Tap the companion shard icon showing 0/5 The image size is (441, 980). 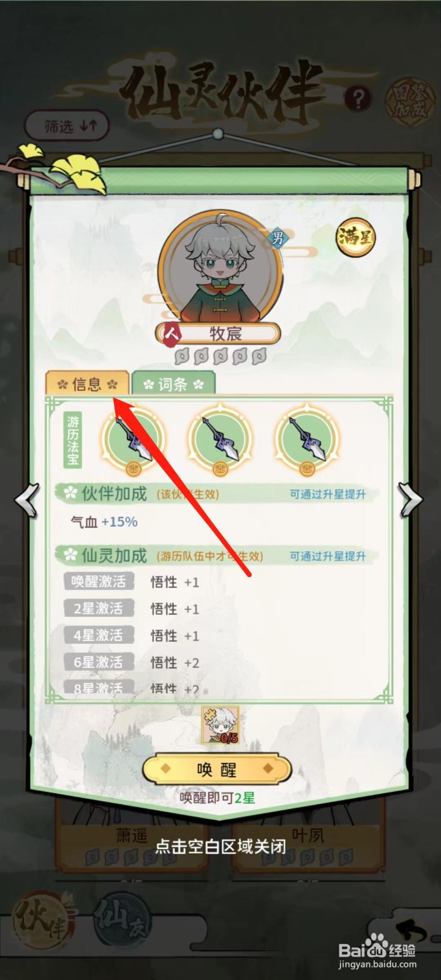click(x=220, y=725)
